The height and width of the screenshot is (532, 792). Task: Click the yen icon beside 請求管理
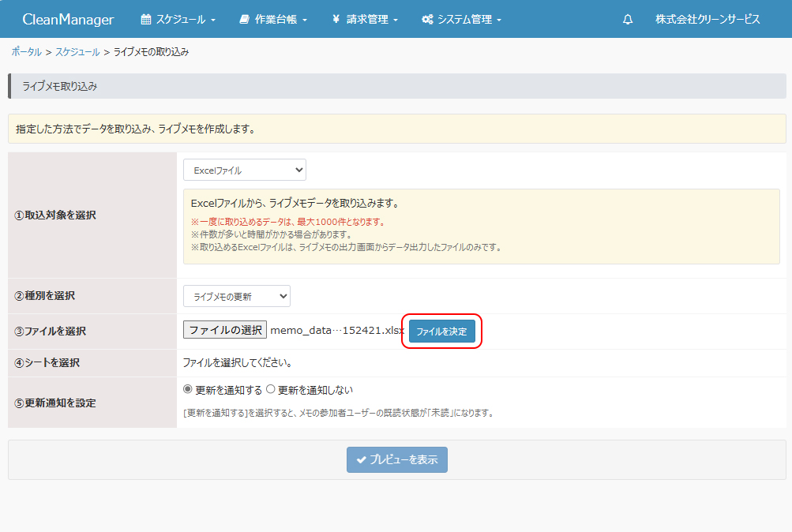[x=336, y=19]
